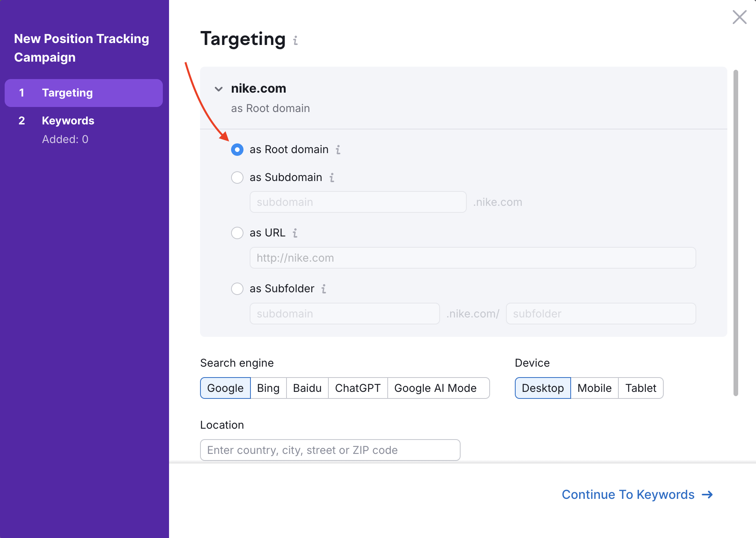
Task: Collapse the nike.com targeting section
Action: coord(219,89)
